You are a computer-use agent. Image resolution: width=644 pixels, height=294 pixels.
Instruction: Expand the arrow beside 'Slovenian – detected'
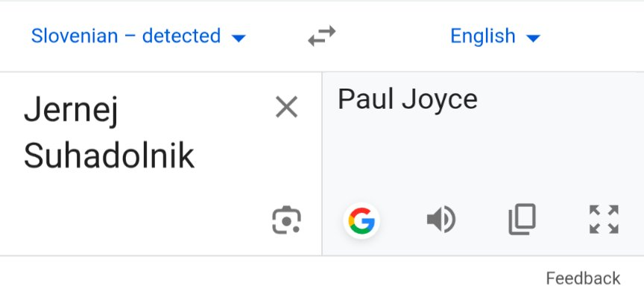(239, 38)
